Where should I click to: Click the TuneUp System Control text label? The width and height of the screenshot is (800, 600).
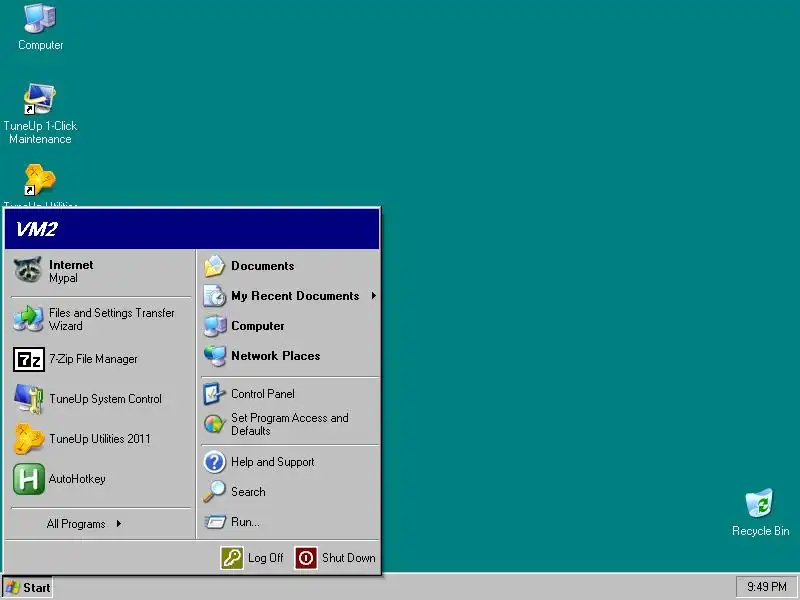(106, 399)
